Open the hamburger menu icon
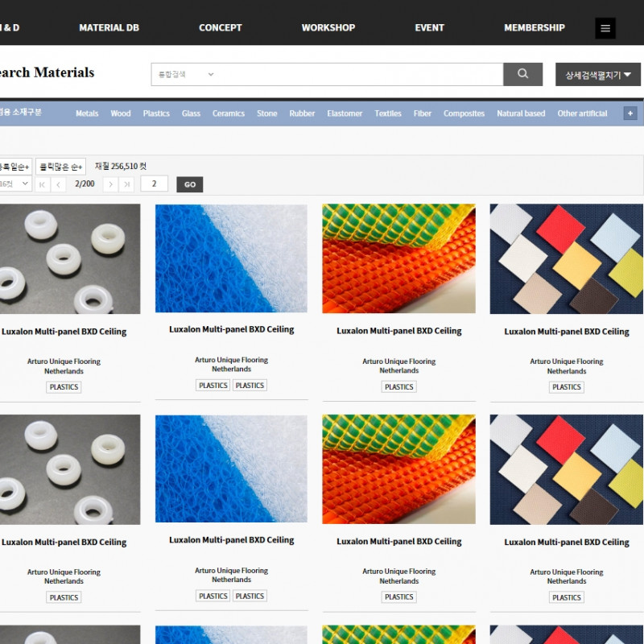Screen dimensions: 644x644 (605, 28)
